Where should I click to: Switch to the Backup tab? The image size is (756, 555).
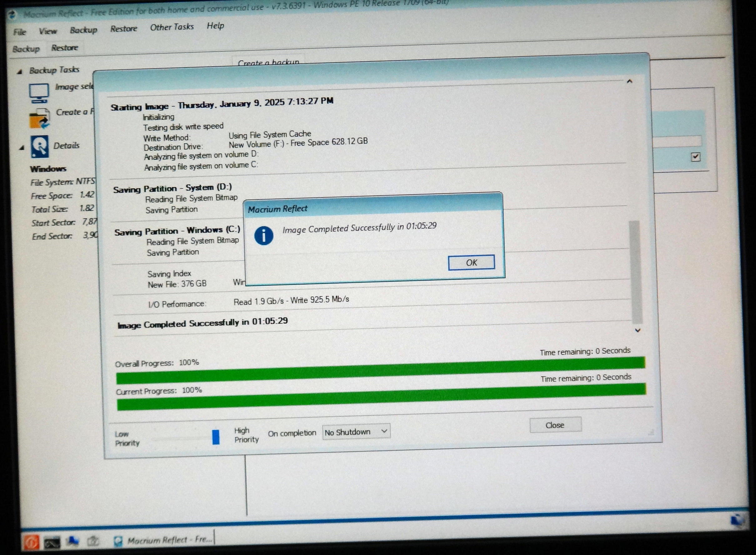pos(26,49)
